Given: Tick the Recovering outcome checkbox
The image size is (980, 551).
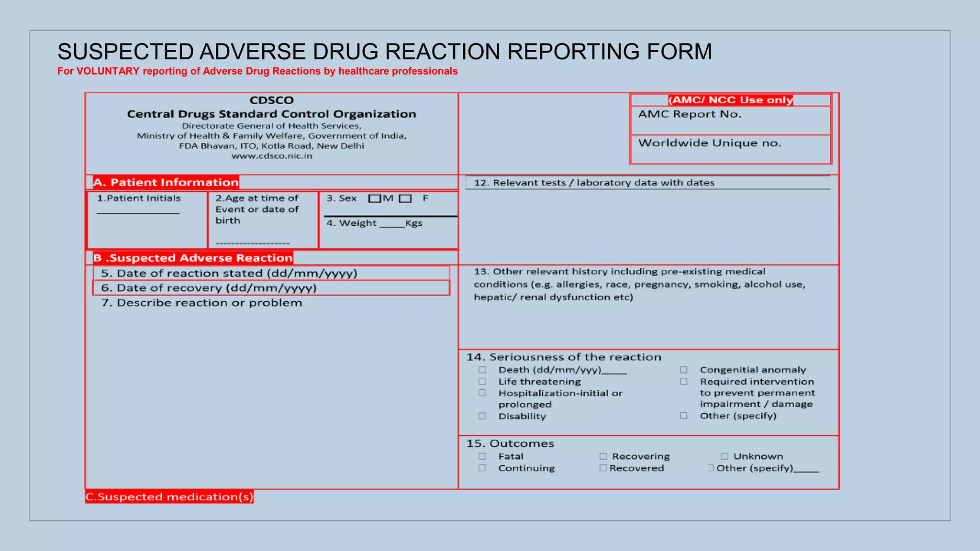Looking at the screenshot, I should tap(603, 457).
